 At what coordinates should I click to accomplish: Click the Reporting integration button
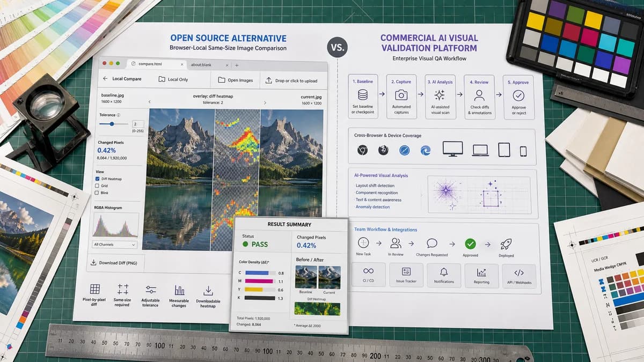click(x=481, y=276)
